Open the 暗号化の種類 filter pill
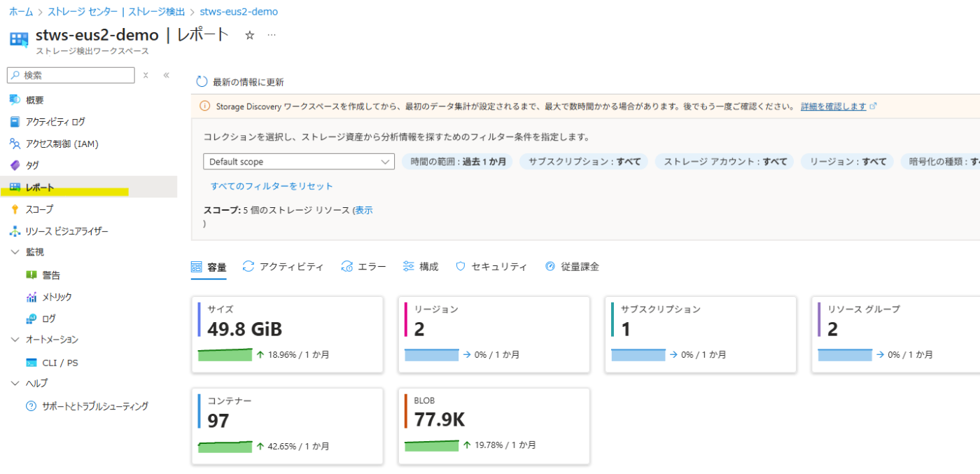The height and width of the screenshot is (474, 980). pyautogui.click(x=940, y=162)
